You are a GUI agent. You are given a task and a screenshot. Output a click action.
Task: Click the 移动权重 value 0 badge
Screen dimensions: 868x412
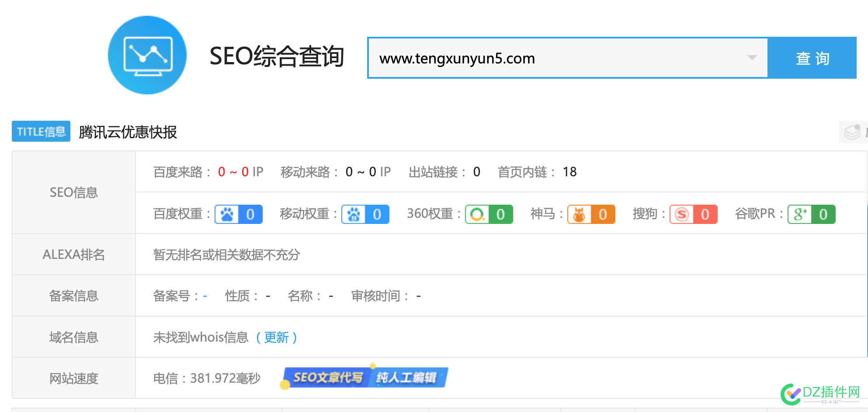pos(377,214)
